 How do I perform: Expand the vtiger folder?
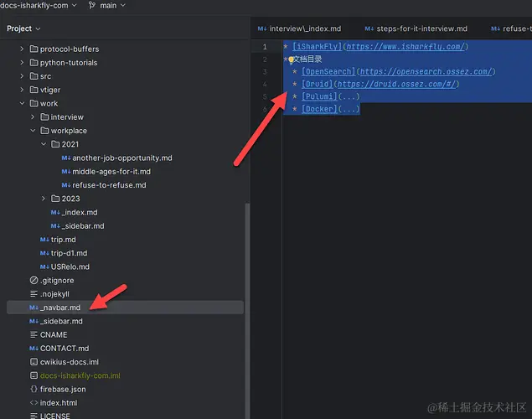tap(22, 90)
